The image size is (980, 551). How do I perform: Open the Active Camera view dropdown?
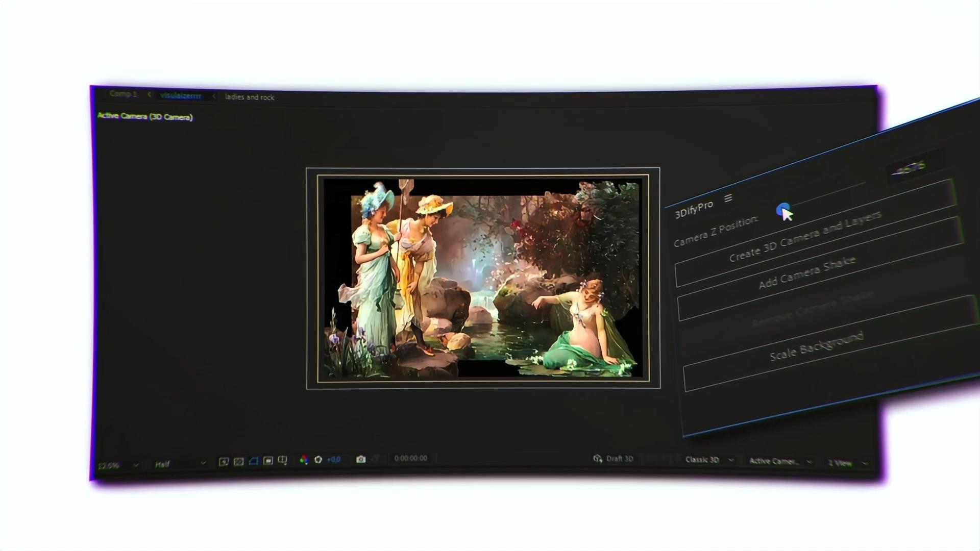pyautogui.click(x=780, y=461)
